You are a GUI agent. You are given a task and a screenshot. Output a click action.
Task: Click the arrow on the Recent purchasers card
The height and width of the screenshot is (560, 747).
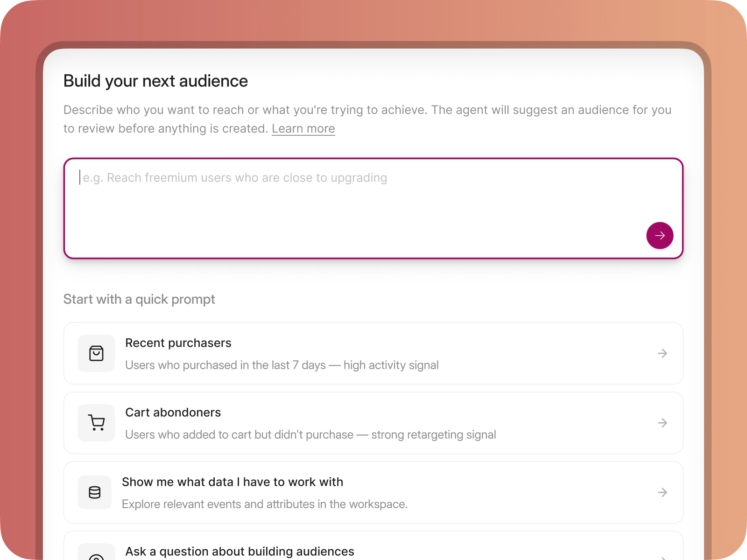(x=662, y=353)
